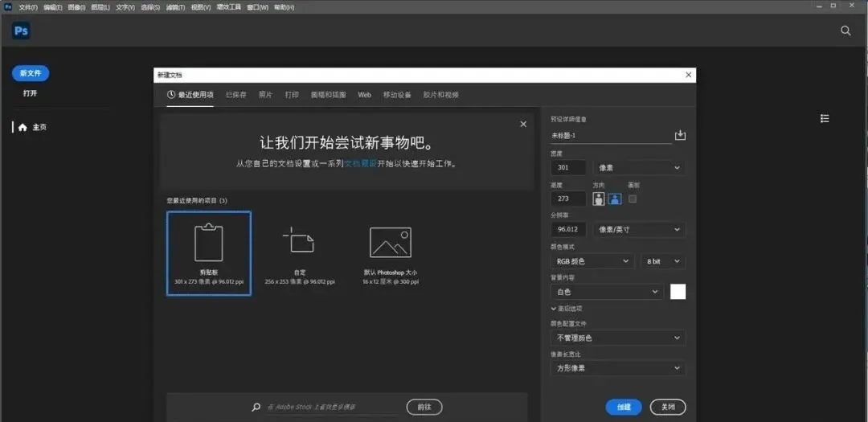The width and height of the screenshot is (868, 422).
Task: Open the 文字(Y) menu
Action: click(125, 7)
